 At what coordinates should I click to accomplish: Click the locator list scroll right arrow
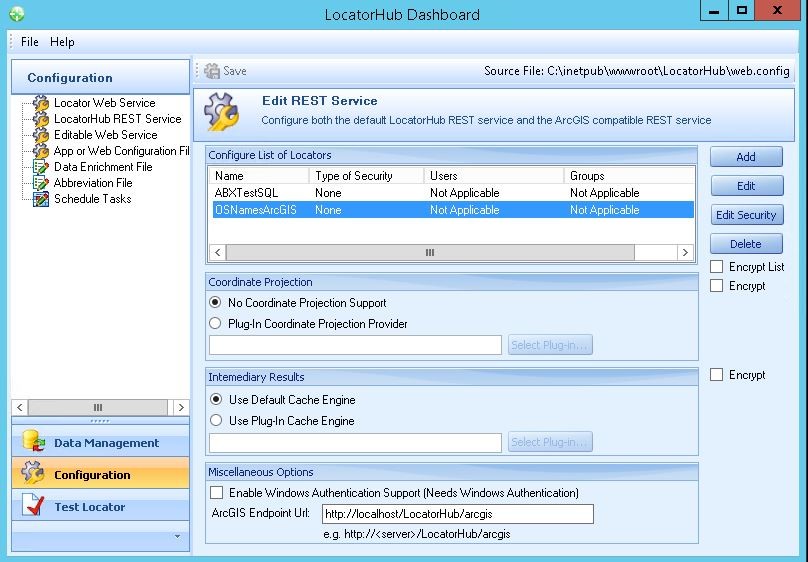[685, 252]
